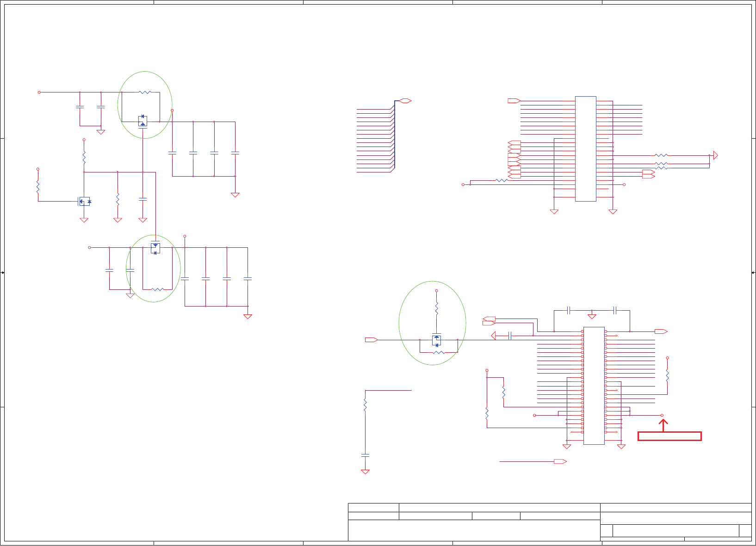Click the terminal above the connector's right pull-up resistor
This screenshot has height=546, width=756.
(667, 358)
